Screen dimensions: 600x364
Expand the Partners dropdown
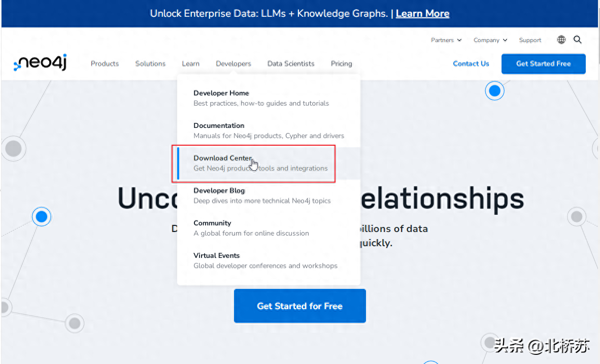click(443, 40)
